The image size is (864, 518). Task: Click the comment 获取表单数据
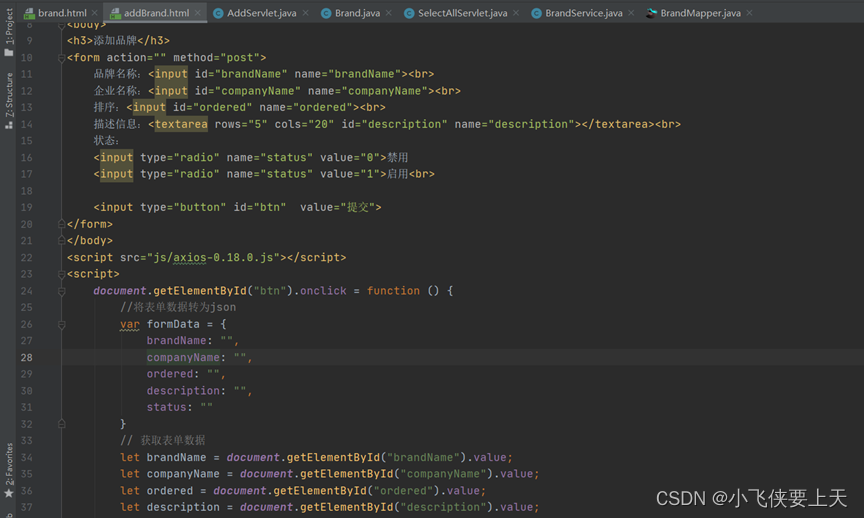pos(163,440)
